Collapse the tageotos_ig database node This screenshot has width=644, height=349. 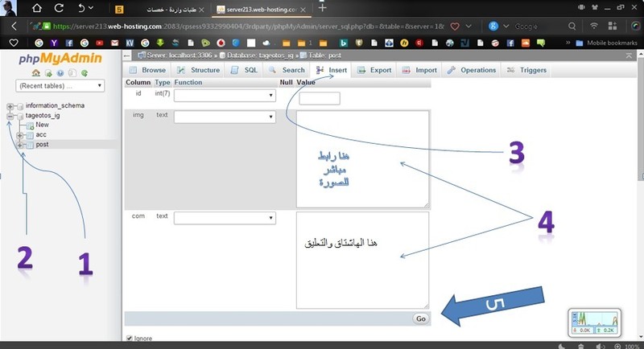10,115
